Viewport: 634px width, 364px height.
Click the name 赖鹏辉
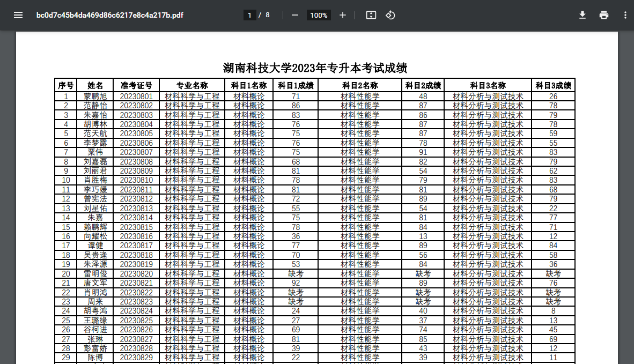pos(95,227)
